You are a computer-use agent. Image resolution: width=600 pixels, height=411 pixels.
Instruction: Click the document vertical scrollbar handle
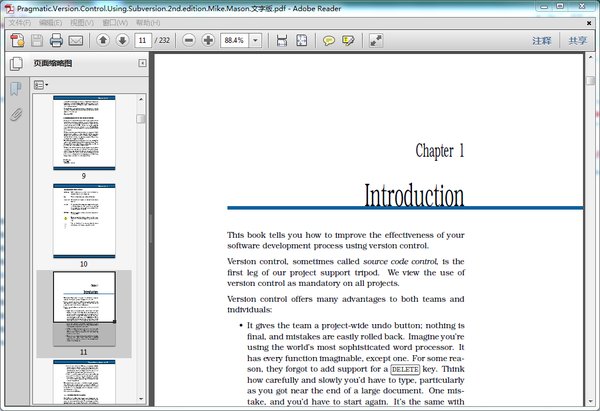590,80
